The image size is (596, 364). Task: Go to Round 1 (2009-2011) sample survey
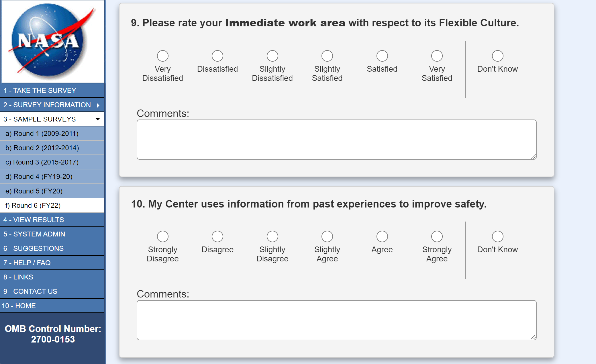(x=42, y=134)
